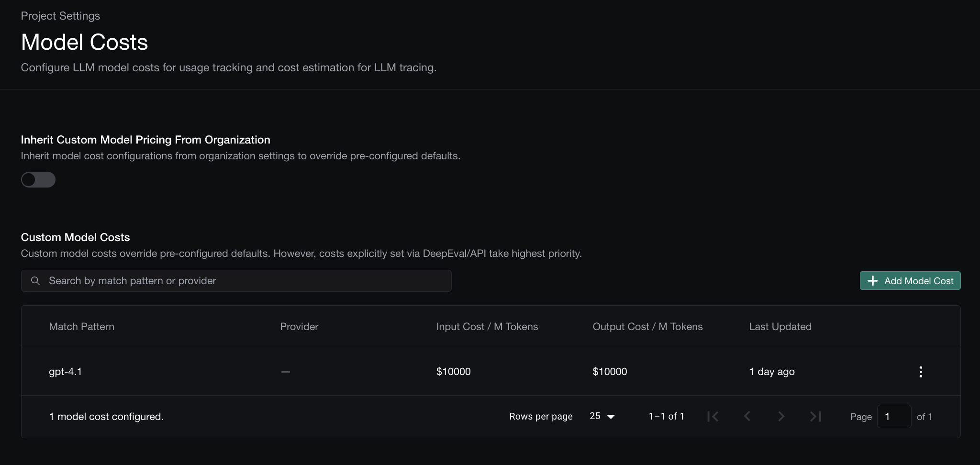Click the 1 day ago timestamp
980x465 pixels.
(771, 372)
